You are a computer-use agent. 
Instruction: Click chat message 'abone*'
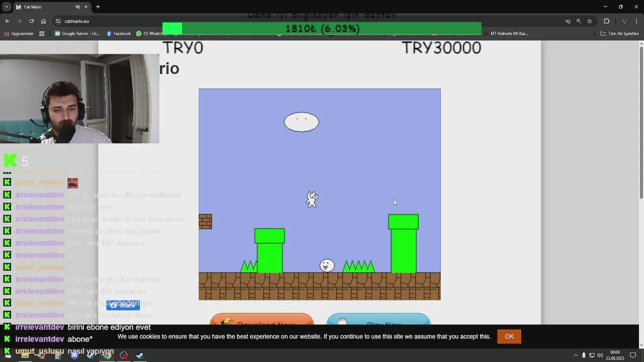pyautogui.click(x=80, y=339)
